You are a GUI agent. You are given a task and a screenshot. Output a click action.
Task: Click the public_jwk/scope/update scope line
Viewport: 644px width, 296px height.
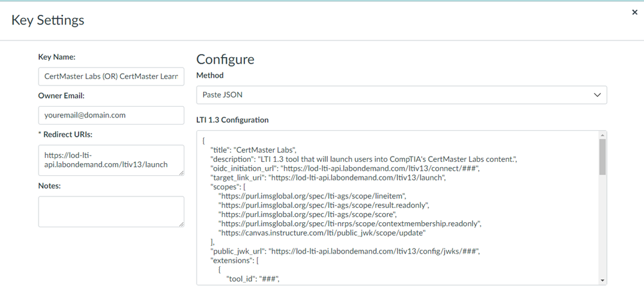pyautogui.click(x=322, y=233)
